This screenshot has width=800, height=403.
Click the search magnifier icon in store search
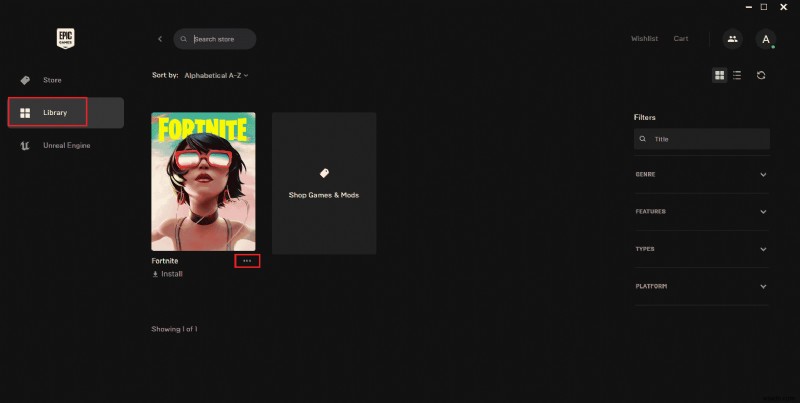[184, 39]
